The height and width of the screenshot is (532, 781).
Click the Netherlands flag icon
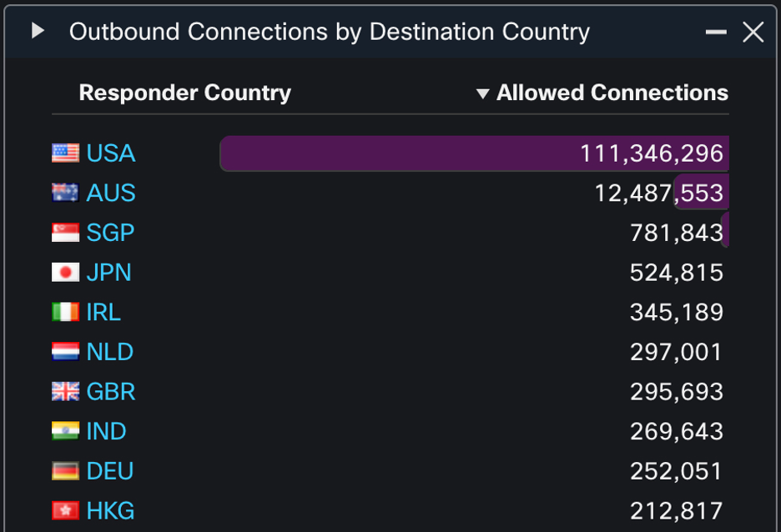pyautogui.click(x=65, y=352)
